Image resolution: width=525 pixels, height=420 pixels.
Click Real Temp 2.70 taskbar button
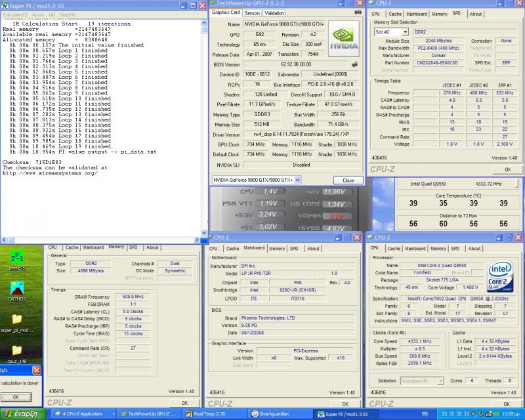(x=215, y=414)
